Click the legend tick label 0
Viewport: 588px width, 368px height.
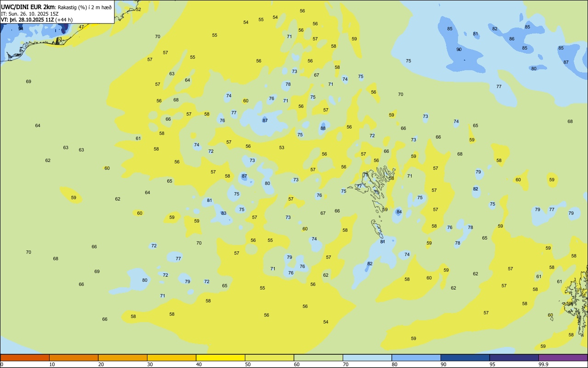pos(2,364)
